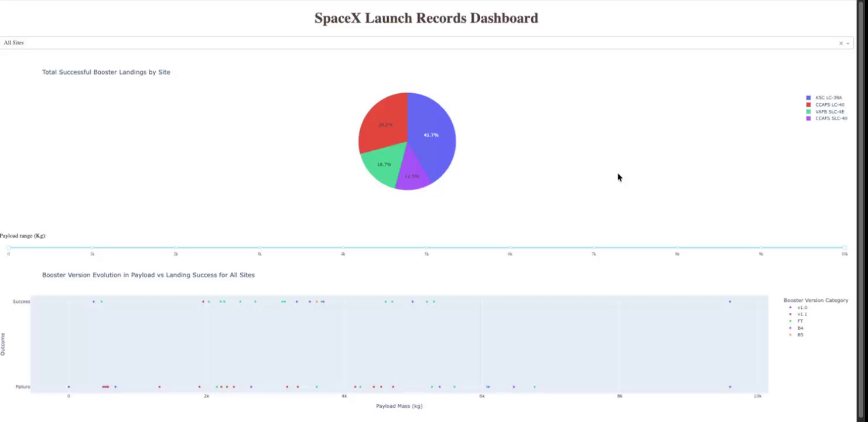
Task: Click the Booster Version Evolution chart title
Action: pos(148,275)
